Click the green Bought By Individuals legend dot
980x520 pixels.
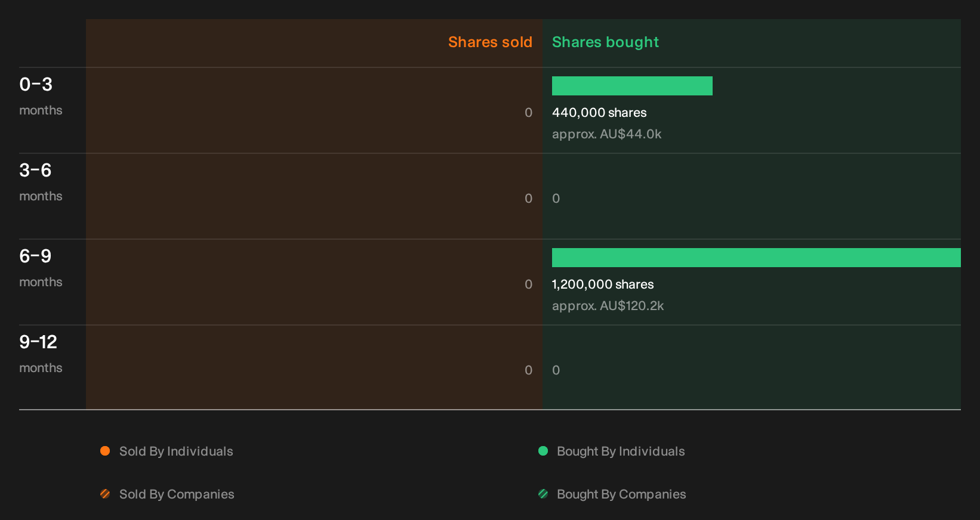click(543, 451)
